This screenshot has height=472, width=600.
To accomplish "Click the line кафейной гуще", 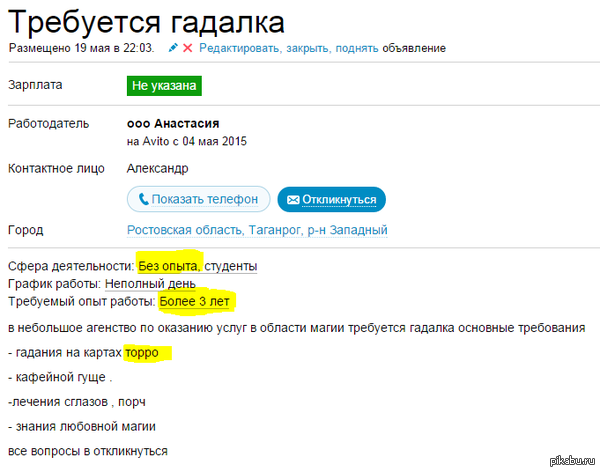I will click(60, 377).
